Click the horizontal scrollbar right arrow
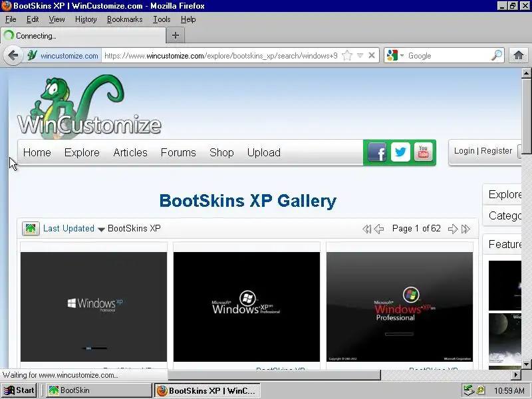This screenshot has width=532, height=399. click(516, 374)
